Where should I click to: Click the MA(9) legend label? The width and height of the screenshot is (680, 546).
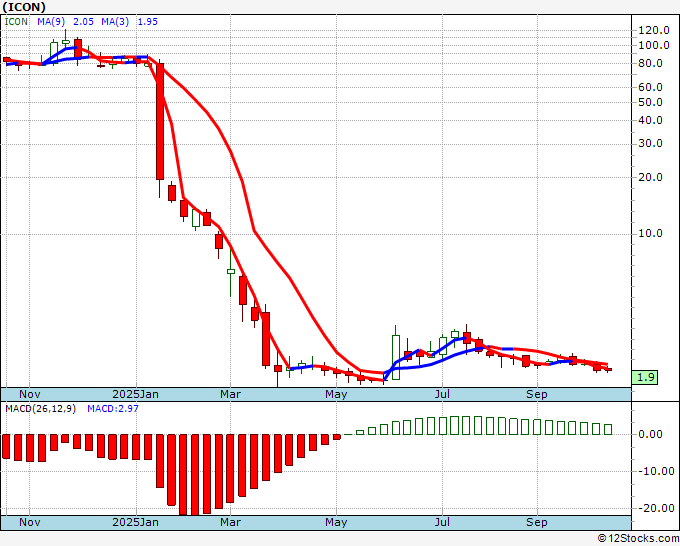(51, 22)
